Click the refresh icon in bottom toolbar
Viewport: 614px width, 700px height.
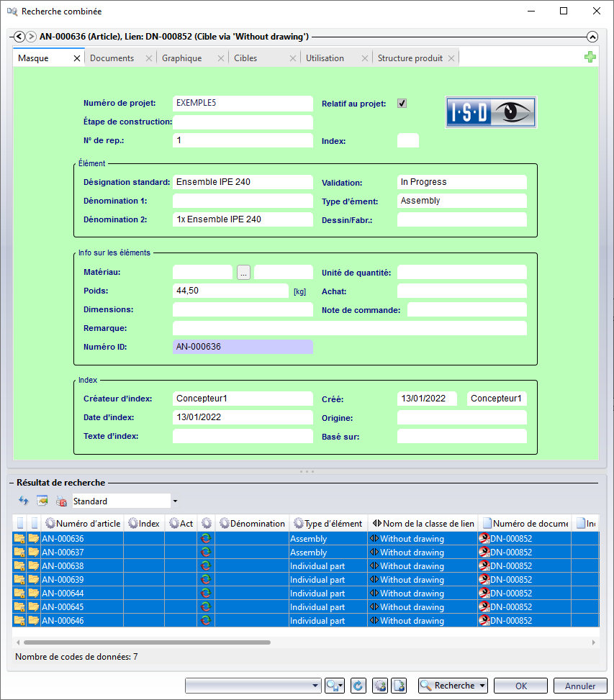pyautogui.click(x=358, y=686)
